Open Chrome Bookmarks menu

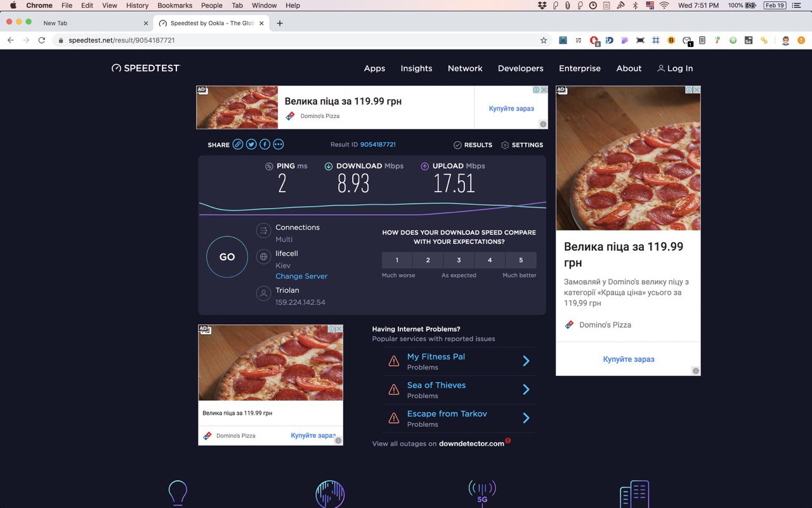pyautogui.click(x=174, y=5)
